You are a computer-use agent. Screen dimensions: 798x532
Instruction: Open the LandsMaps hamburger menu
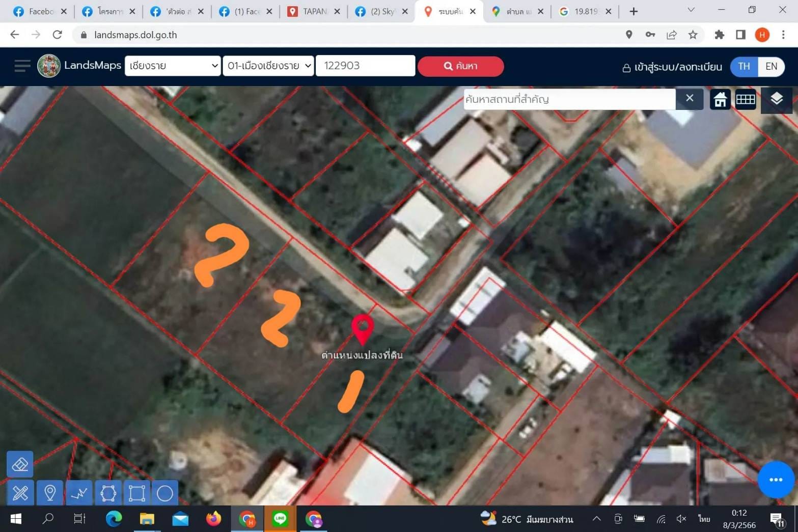tap(22, 66)
